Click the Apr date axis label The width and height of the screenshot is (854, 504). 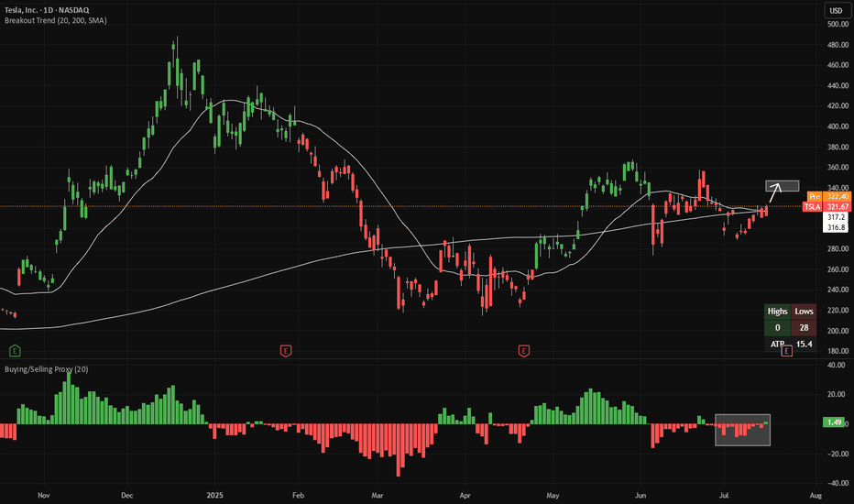[465, 495]
